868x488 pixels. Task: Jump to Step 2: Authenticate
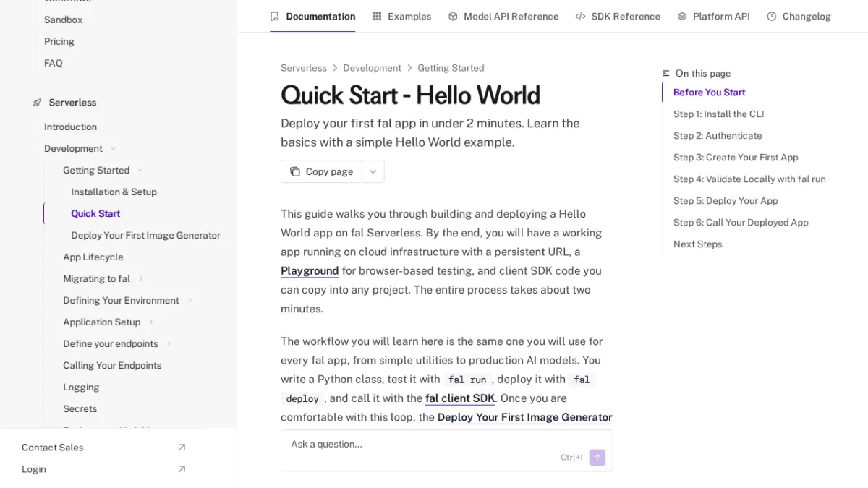(718, 135)
